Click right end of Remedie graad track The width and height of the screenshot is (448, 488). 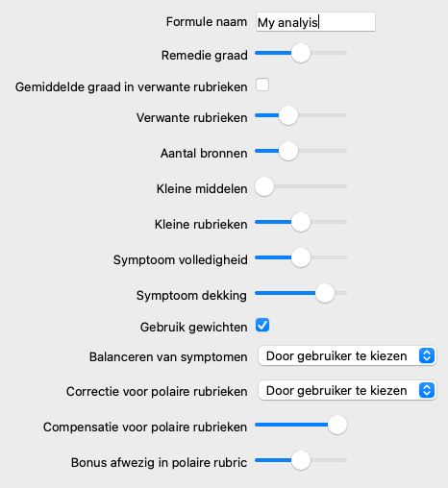[345, 53]
